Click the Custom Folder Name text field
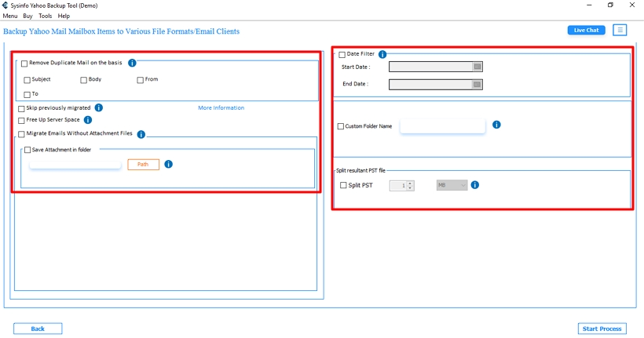The image size is (644, 338). 443,126
